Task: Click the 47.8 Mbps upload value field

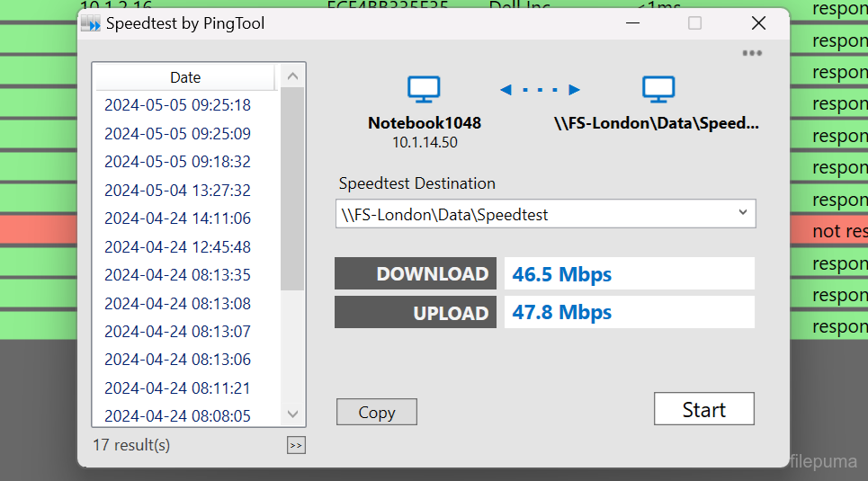Action: click(x=629, y=313)
